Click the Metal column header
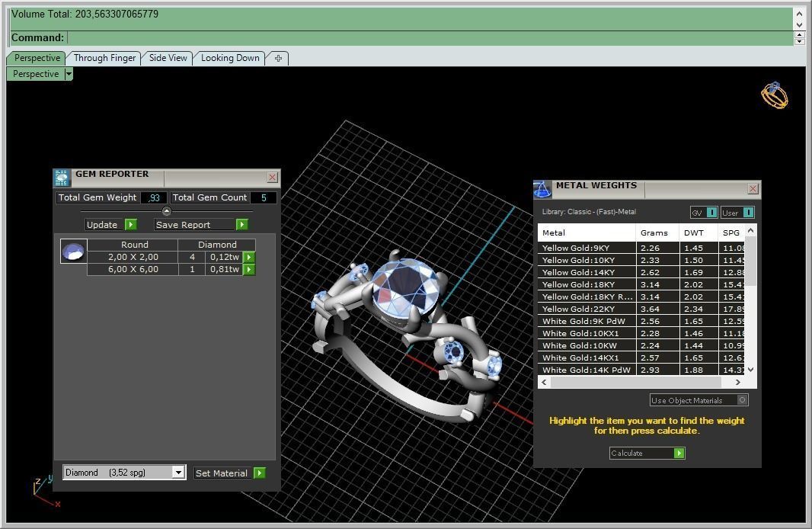This screenshot has width=812, height=529. click(x=587, y=233)
